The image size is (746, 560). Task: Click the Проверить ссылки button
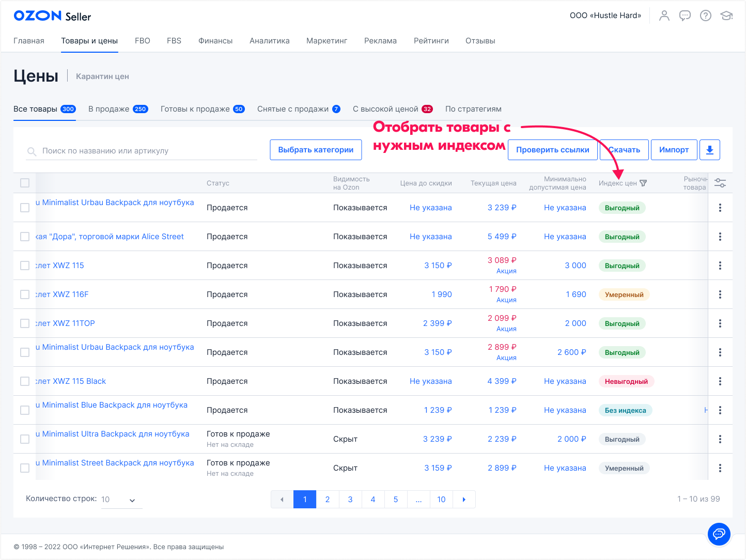[x=552, y=150]
